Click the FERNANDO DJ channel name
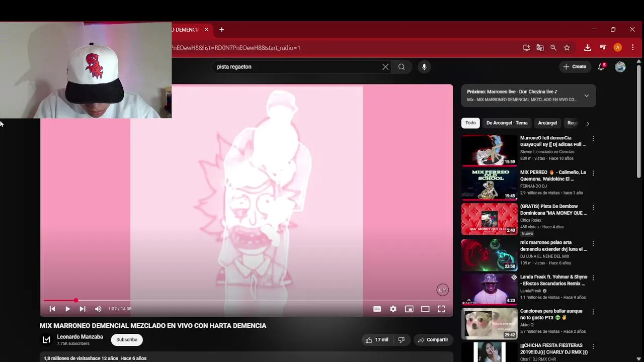The image size is (644, 362). coord(533,186)
